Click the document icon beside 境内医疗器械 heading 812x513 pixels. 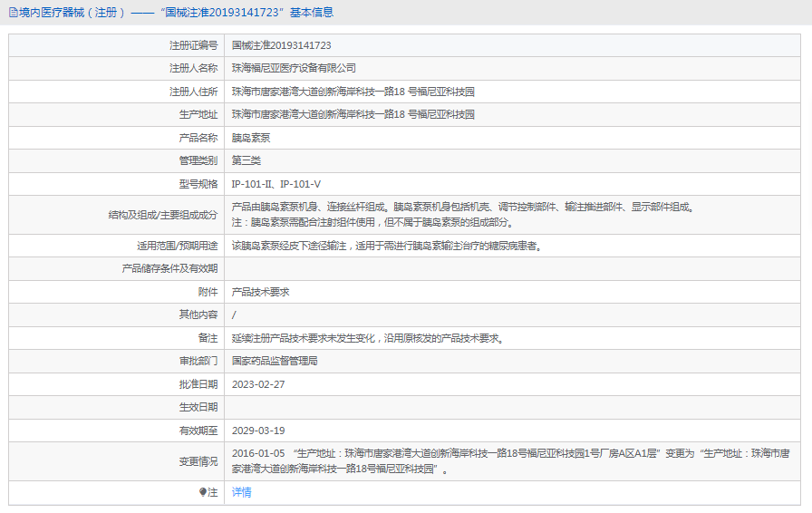12,13
